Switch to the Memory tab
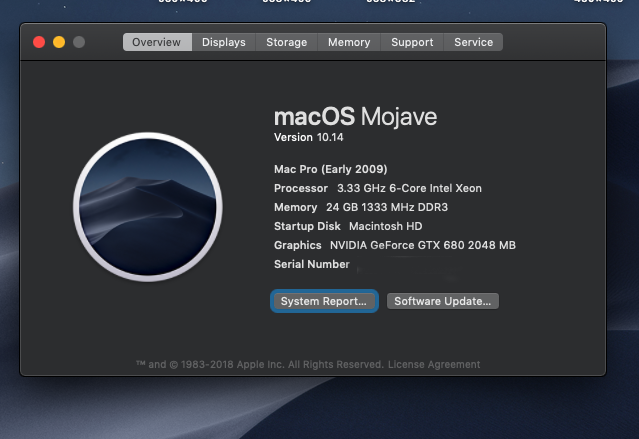639x439 pixels. [x=349, y=42]
